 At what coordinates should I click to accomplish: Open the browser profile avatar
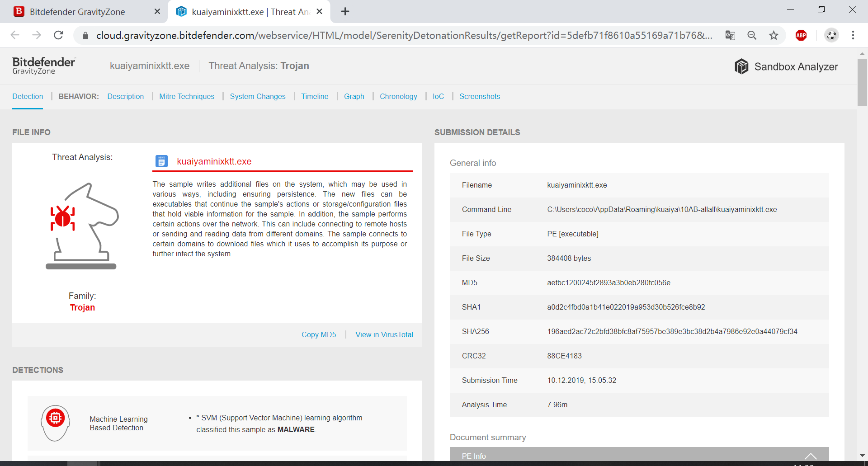click(831, 35)
